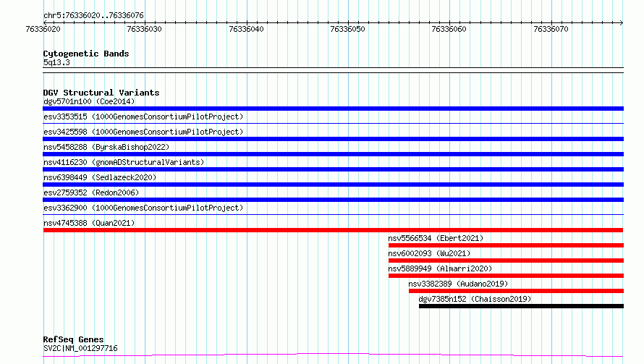Click the red bar under nsv5566534
644x364 pixels.
pyautogui.click(x=506, y=245)
